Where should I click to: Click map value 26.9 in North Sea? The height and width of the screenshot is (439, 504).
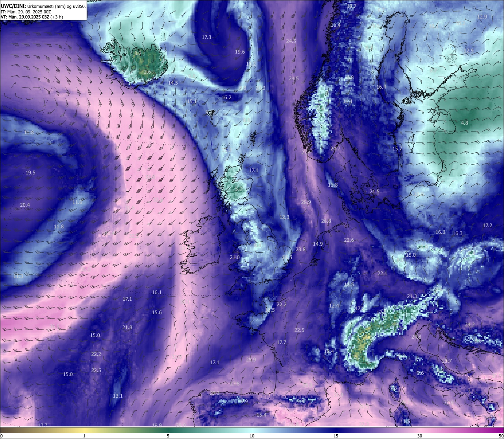(x=306, y=202)
